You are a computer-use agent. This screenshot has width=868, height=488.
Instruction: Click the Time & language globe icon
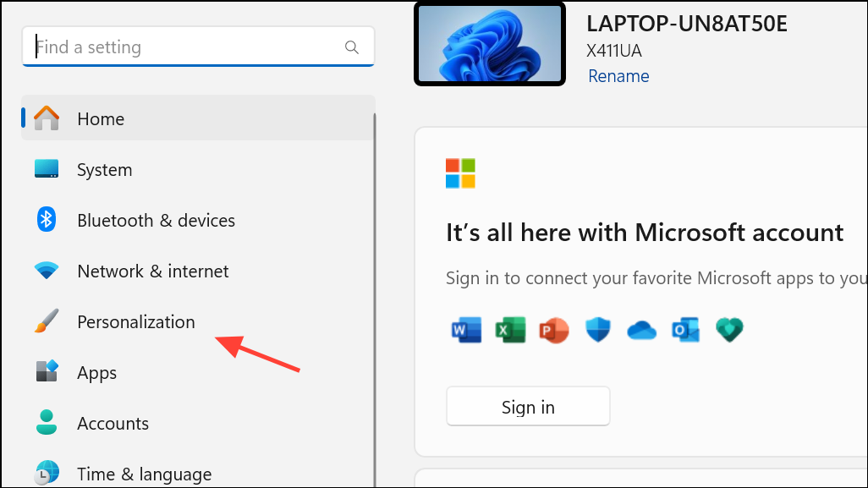[x=47, y=473]
